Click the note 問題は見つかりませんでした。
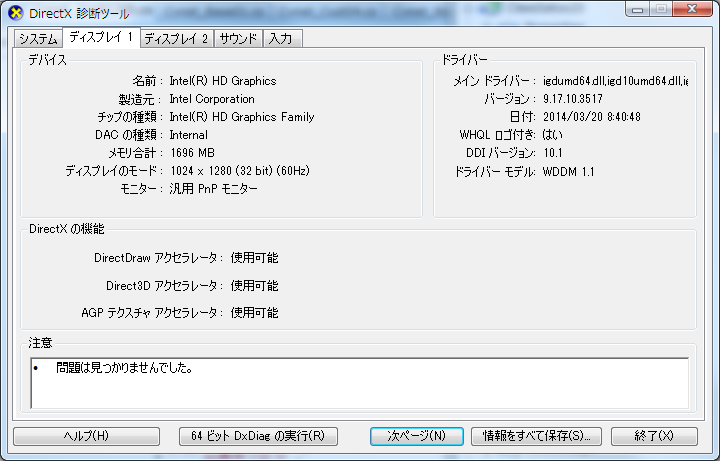This screenshot has height=461, width=720. pos(124,368)
